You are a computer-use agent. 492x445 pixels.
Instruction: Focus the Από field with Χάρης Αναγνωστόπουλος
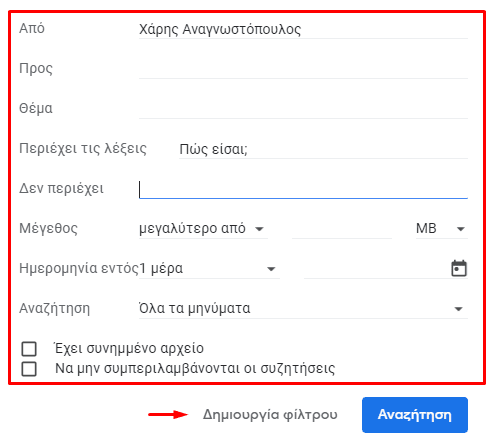coord(303,29)
